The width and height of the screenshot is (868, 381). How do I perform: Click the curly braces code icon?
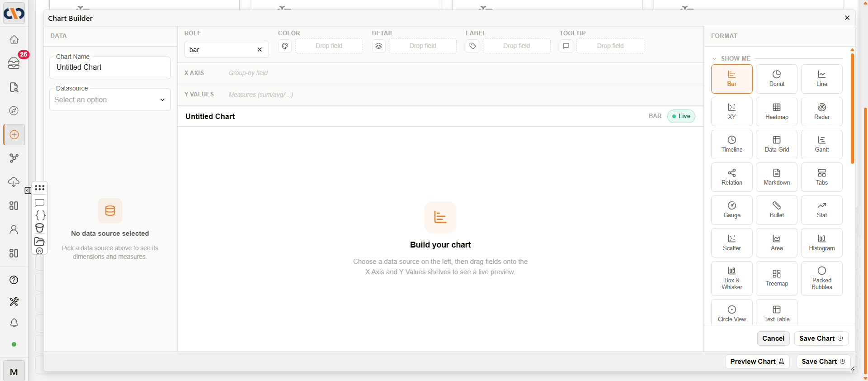40,215
